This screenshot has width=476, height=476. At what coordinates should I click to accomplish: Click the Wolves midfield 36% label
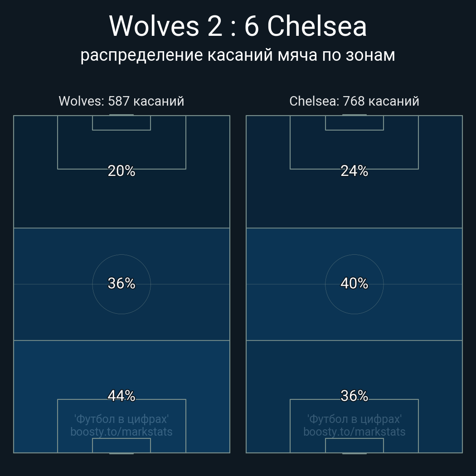(121, 283)
